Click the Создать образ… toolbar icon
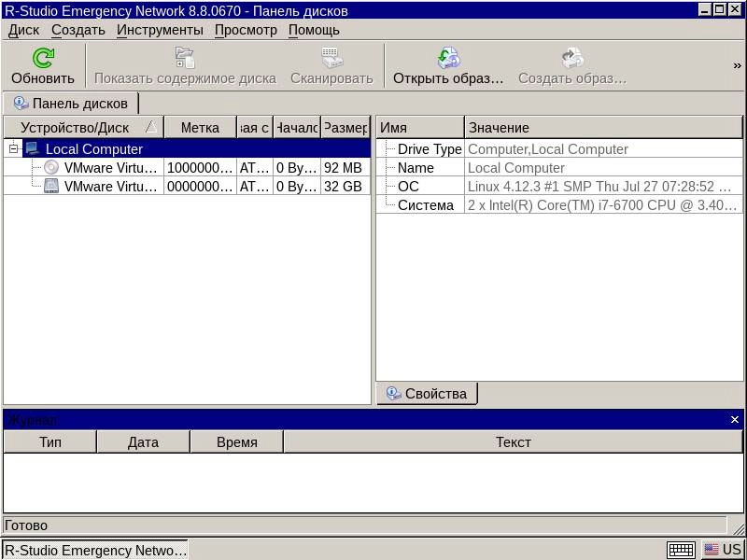This screenshot has height=560, width=747. [572, 58]
